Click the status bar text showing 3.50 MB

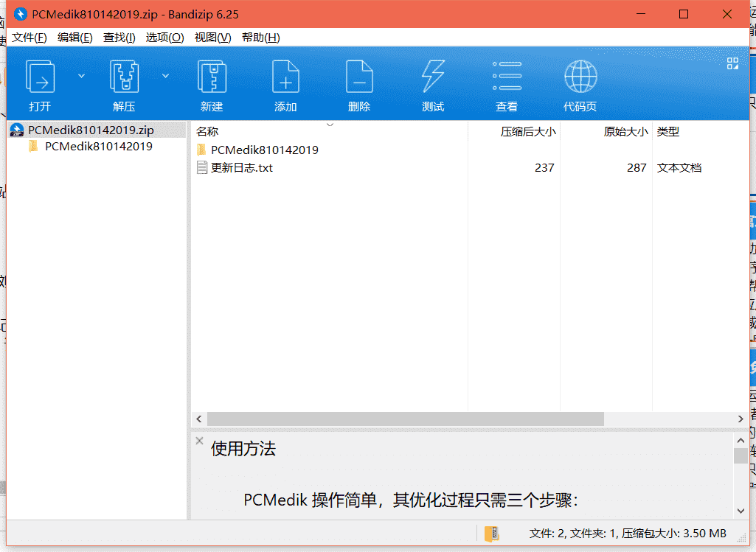click(628, 534)
